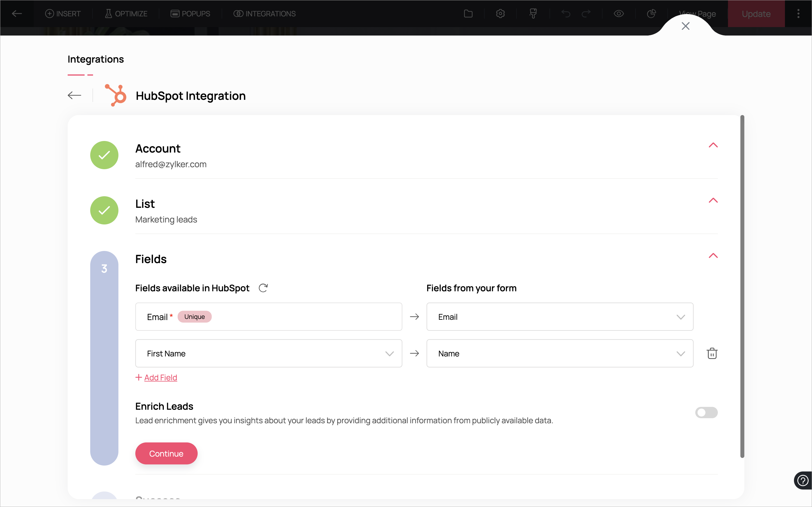Open the folder icon in toolbar
The height and width of the screenshot is (507, 812).
468,14
